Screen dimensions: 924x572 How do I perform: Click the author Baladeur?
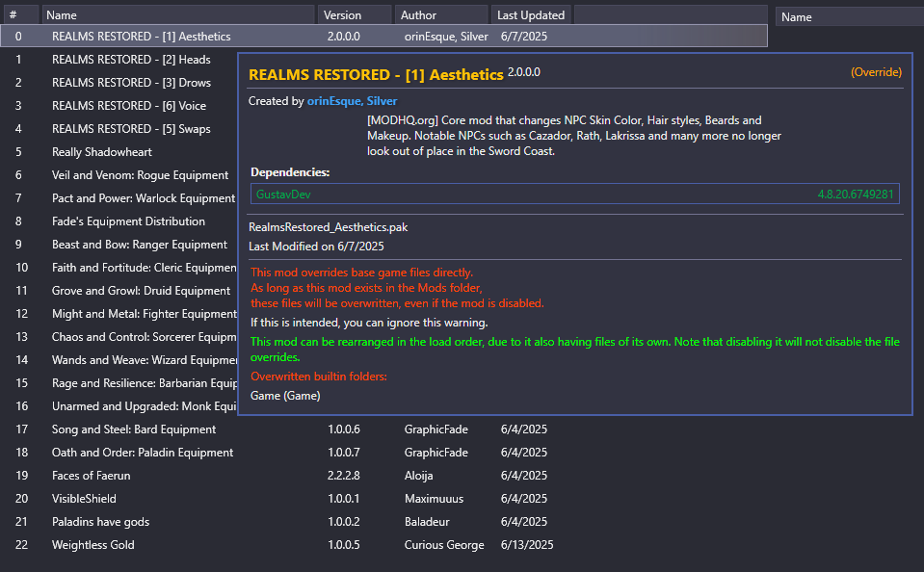click(x=427, y=521)
